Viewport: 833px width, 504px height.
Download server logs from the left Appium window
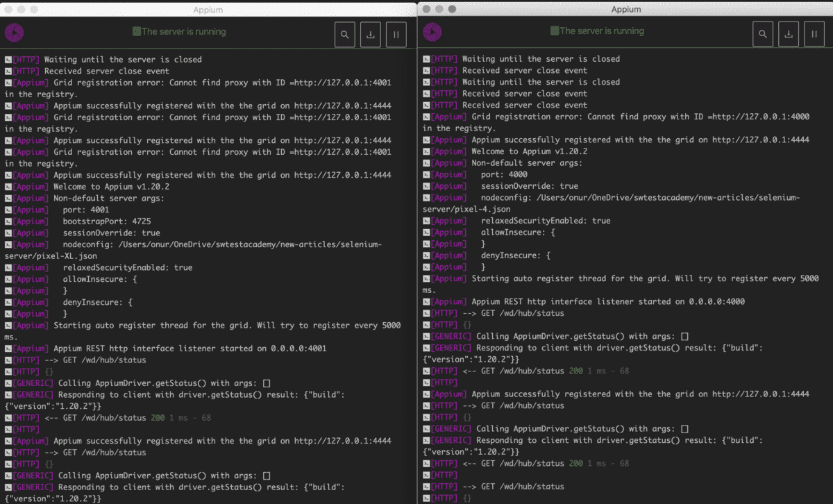pyautogui.click(x=370, y=33)
